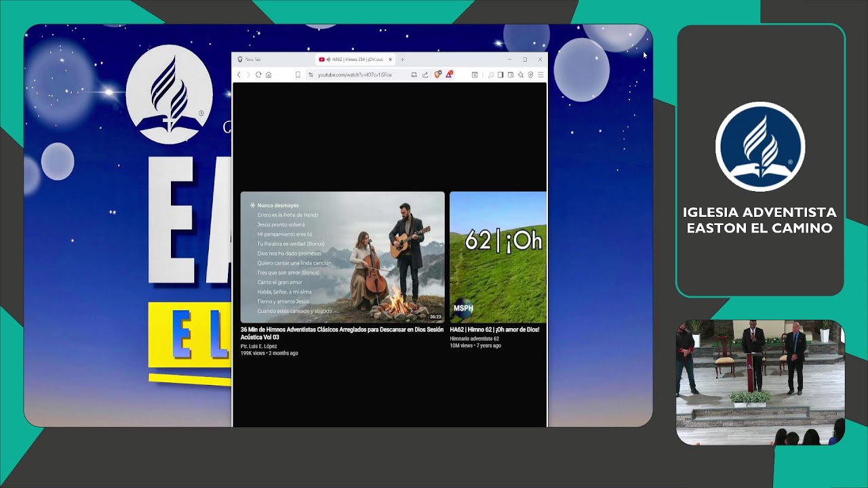Open the Leo AI sparkle icon
868x488 pixels.
pyautogui.click(x=521, y=75)
